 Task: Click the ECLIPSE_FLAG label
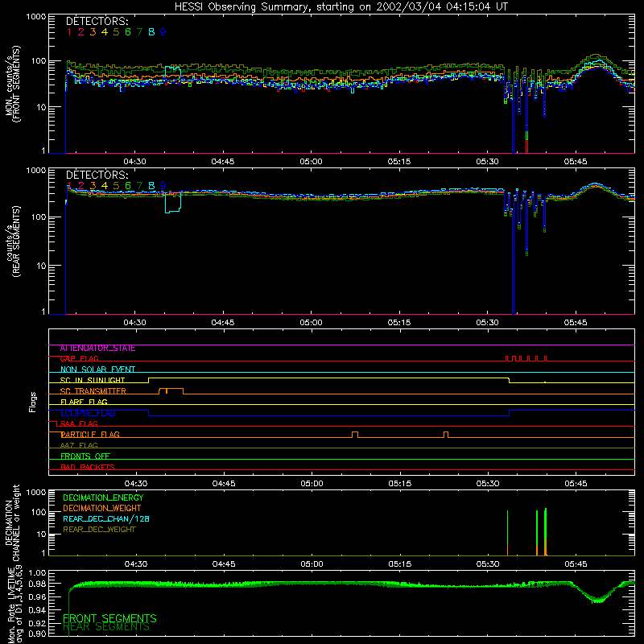pyautogui.click(x=88, y=413)
